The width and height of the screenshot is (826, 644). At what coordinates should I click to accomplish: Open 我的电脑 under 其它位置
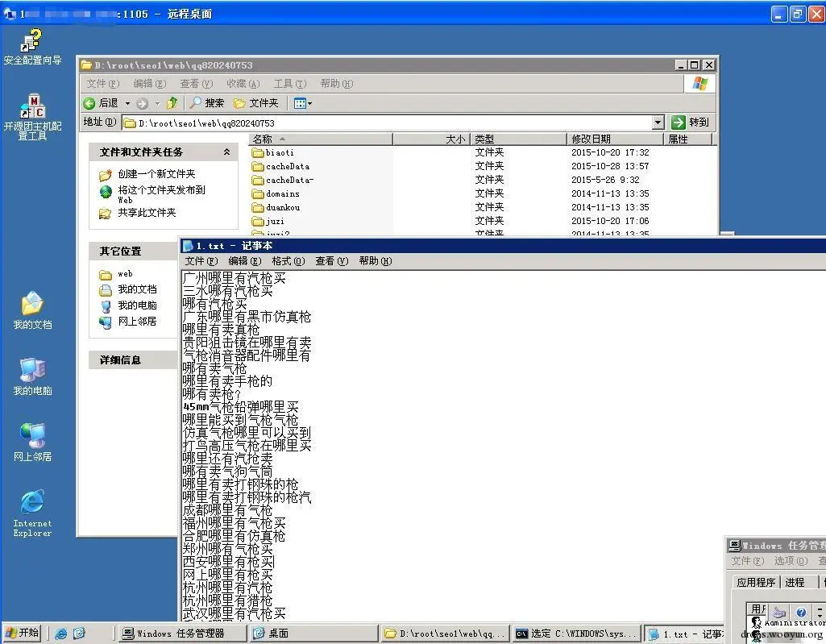[x=137, y=305]
